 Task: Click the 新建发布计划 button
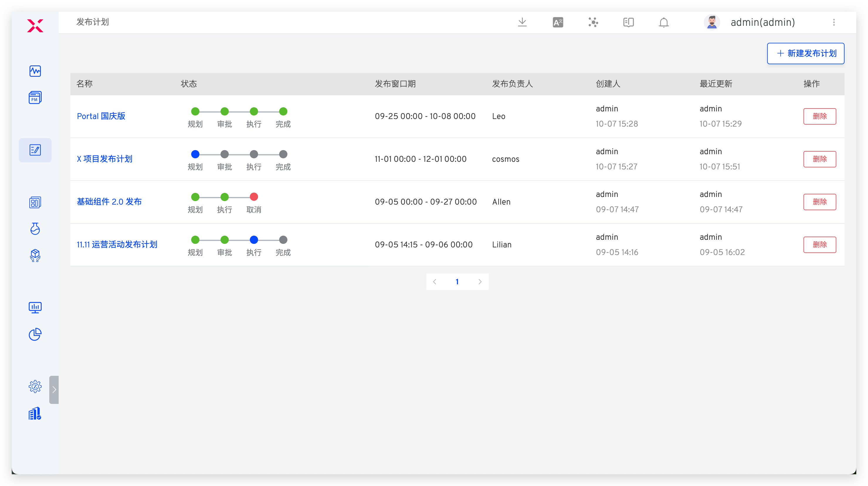pos(805,53)
